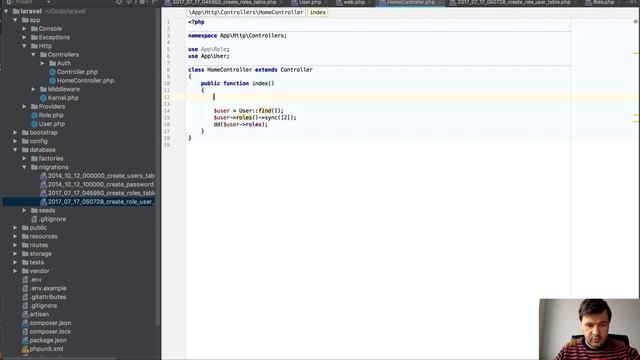Collapse the Http folder arrow
The width and height of the screenshot is (640, 360).
click(24, 46)
